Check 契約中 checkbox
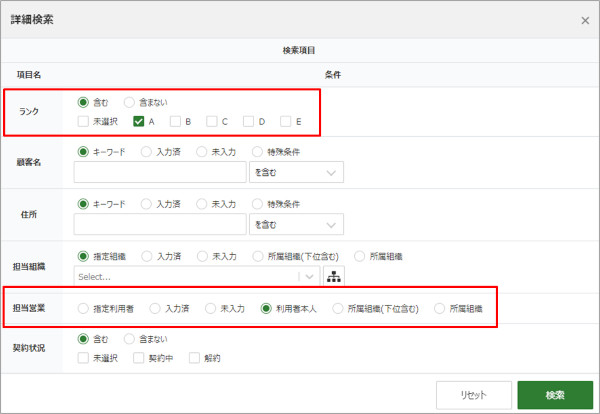600x414 pixels. [x=139, y=358]
